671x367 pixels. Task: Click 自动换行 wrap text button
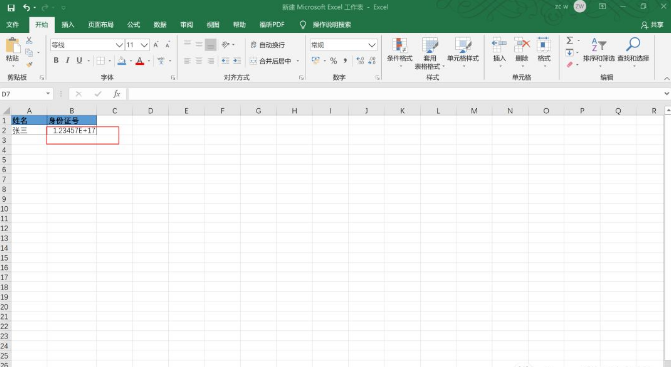point(267,45)
